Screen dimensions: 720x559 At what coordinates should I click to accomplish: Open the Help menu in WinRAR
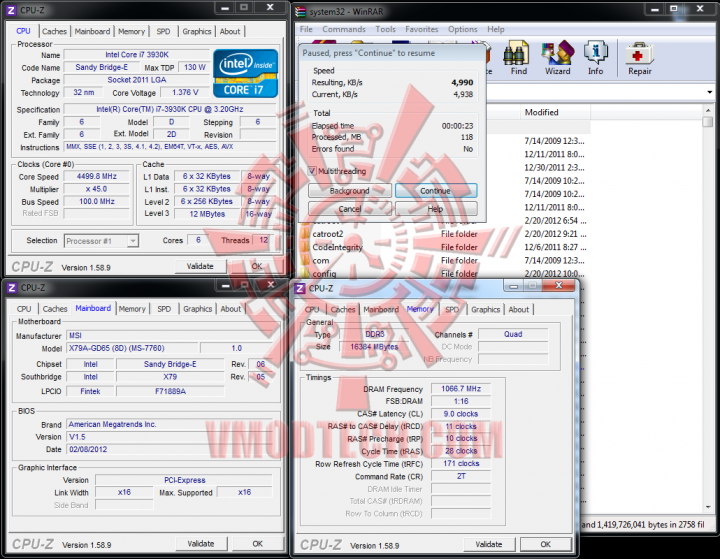tap(495, 29)
